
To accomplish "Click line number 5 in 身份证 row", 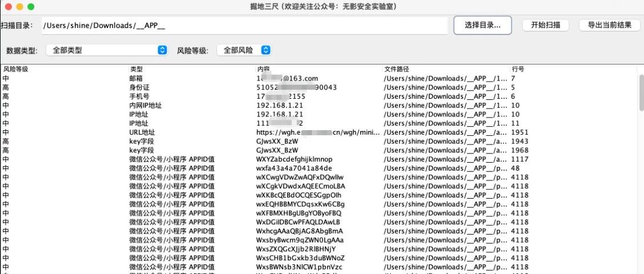I will click(513, 87).
